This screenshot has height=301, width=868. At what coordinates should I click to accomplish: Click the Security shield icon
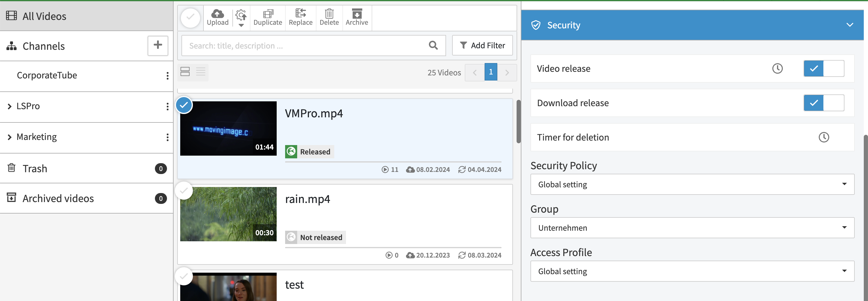point(536,25)
